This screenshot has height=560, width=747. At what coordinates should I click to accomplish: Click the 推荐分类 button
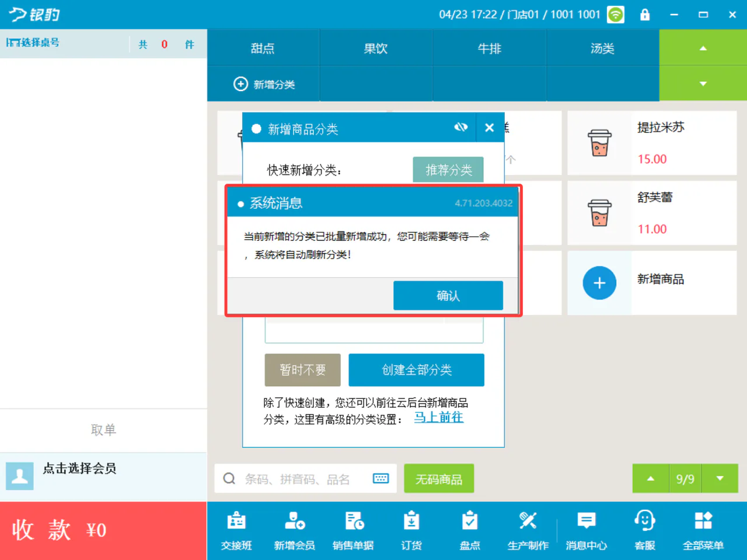[x=448, y=170]
